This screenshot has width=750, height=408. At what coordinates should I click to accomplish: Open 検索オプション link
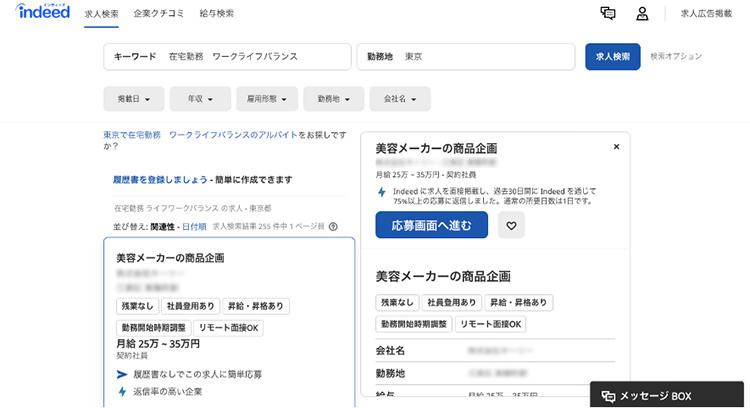click(x=676, y=56)
